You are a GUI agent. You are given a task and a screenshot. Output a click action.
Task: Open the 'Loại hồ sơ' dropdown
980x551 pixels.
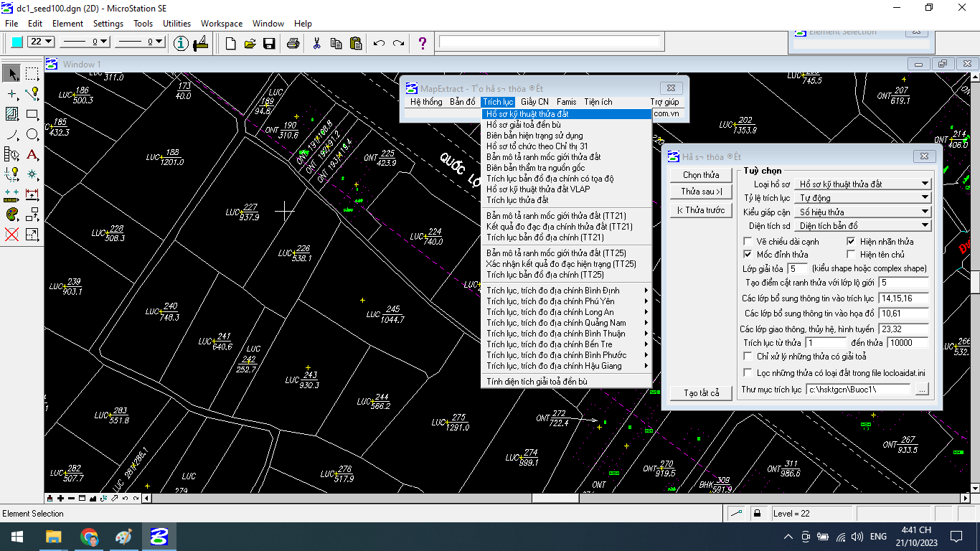click(x=925, y=184)
